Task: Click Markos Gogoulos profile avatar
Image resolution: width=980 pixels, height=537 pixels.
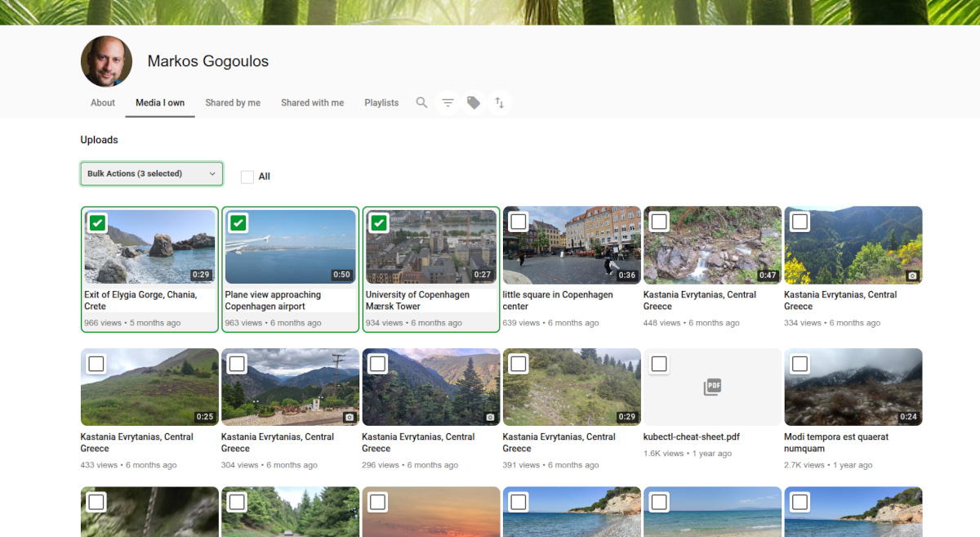Action: [x=106, y=61]
